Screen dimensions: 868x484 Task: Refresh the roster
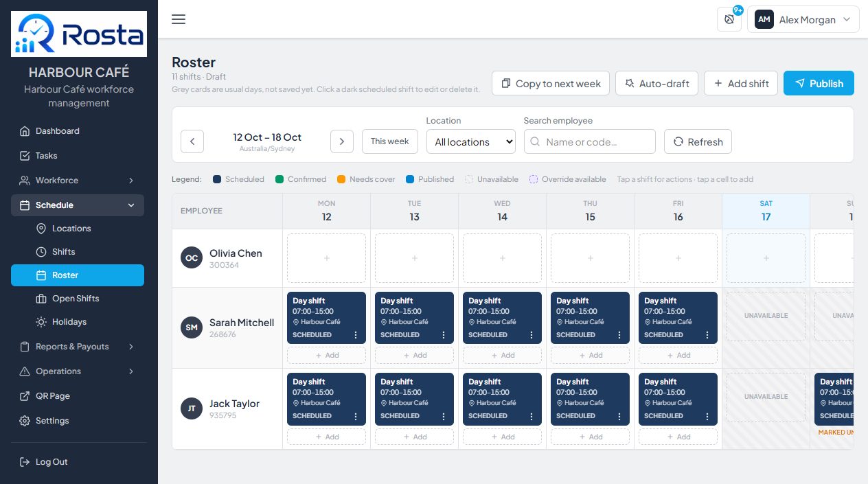(698, 141)
